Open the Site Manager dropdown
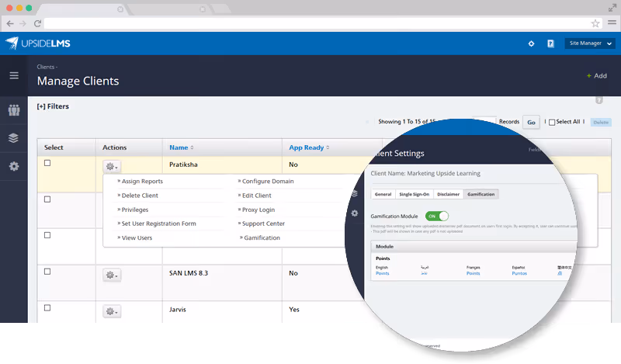This screenshot has width=621, height=364. [x=590, y=43]
